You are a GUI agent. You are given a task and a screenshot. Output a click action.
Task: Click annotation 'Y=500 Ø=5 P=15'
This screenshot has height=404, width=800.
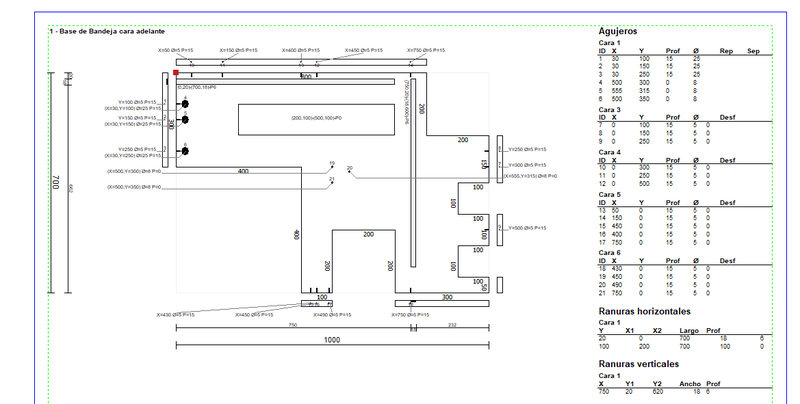coord(527,228)
